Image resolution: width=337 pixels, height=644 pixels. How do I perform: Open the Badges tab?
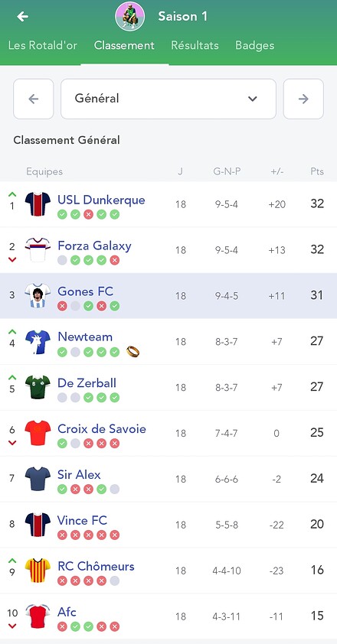pyautogui.click(x=255, y=45)
